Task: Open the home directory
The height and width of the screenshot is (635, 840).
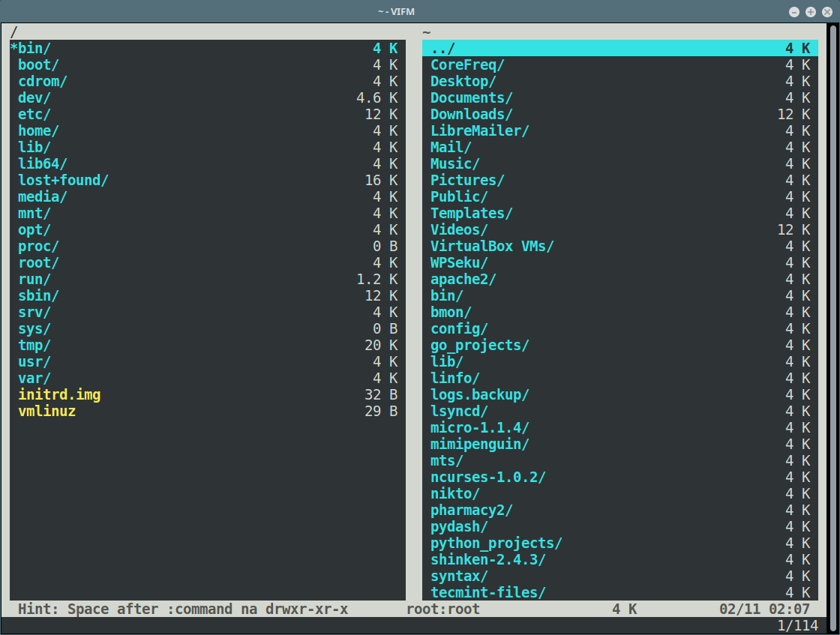Action: [38, 130]
